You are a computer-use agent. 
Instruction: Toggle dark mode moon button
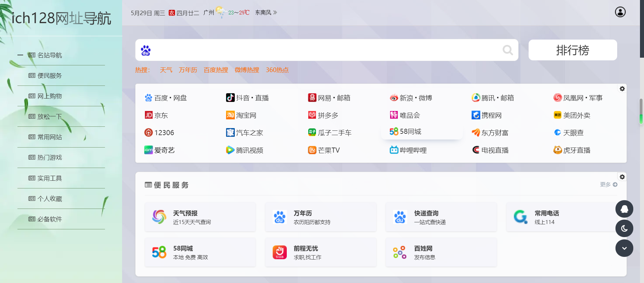[624, 229]
